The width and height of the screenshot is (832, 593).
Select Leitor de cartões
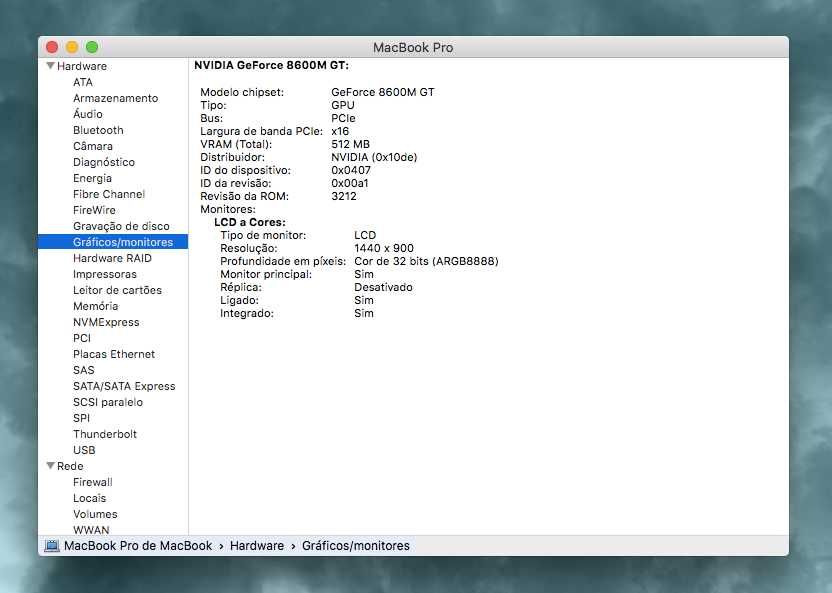tap(117, 290)
